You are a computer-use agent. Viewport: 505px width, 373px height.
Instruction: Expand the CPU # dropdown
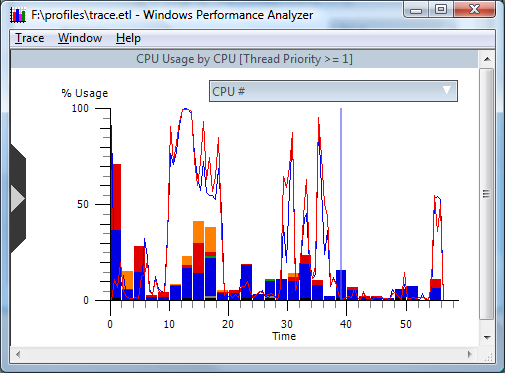(333, 91)
